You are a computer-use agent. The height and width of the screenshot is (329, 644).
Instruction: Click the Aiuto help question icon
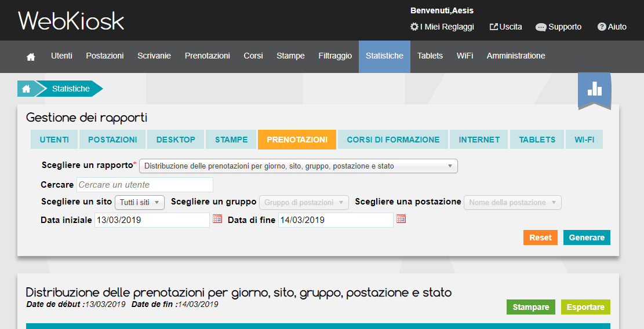coord(602,27)
